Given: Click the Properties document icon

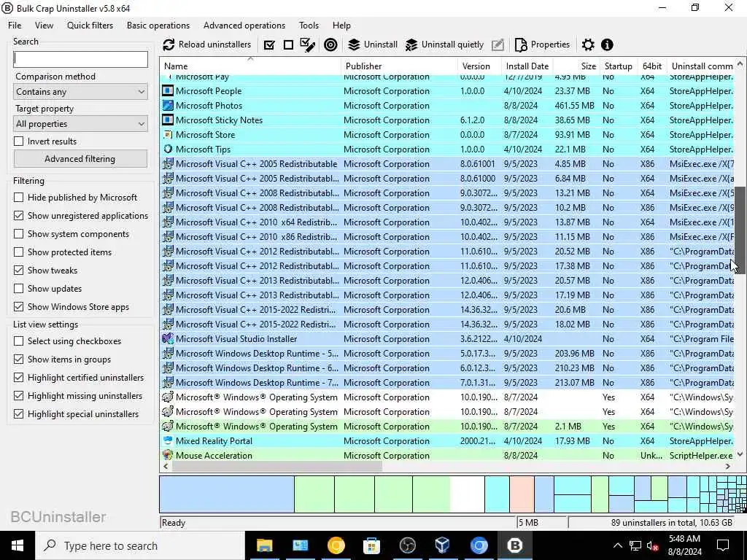Looking at the screenshot, I should point(521,44).
